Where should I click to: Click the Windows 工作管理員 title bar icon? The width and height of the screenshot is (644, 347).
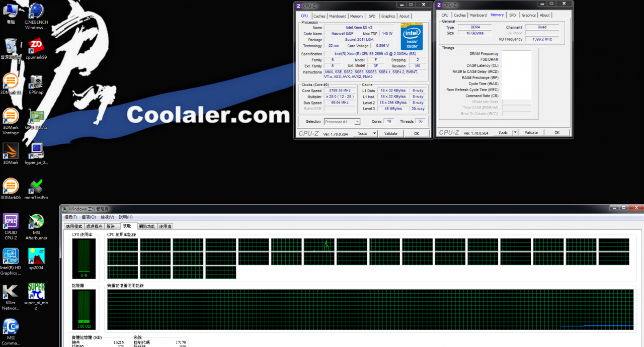click(64, 209)
